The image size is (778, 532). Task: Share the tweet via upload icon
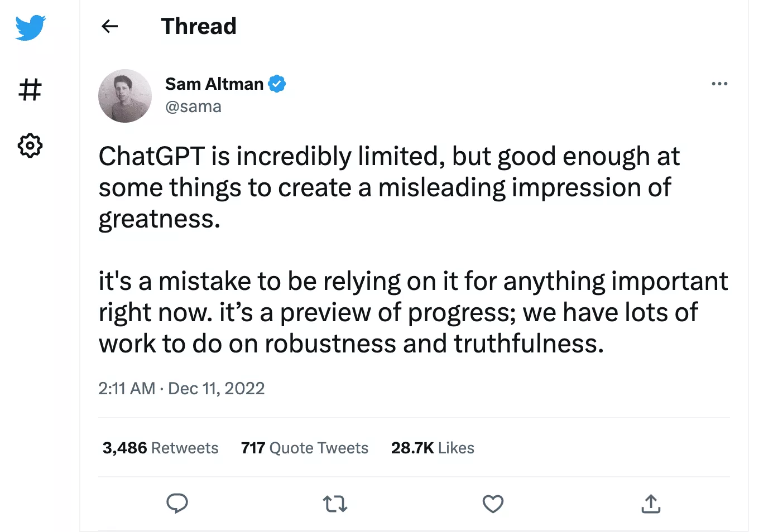click(651, 504)
